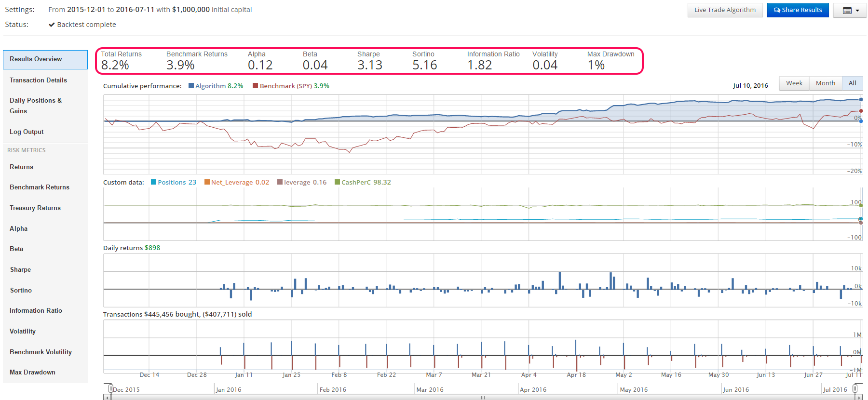Toggle the Benchmark (SPY) legend swatch

click(x=256, y=86)
